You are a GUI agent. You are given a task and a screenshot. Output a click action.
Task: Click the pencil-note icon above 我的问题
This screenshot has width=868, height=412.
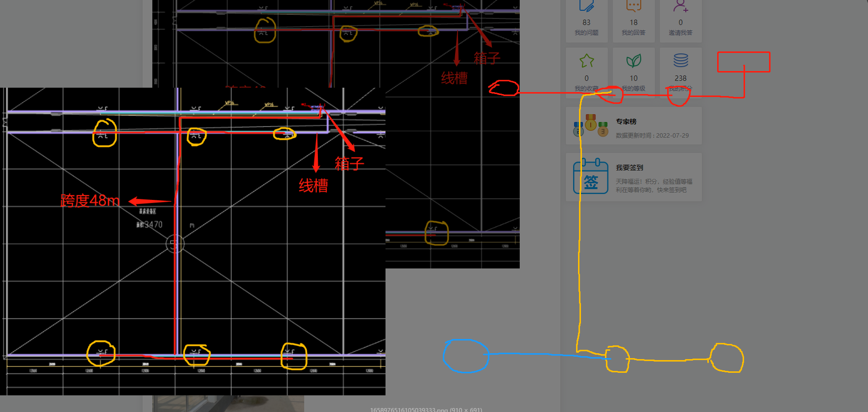[x=586, y=5]
